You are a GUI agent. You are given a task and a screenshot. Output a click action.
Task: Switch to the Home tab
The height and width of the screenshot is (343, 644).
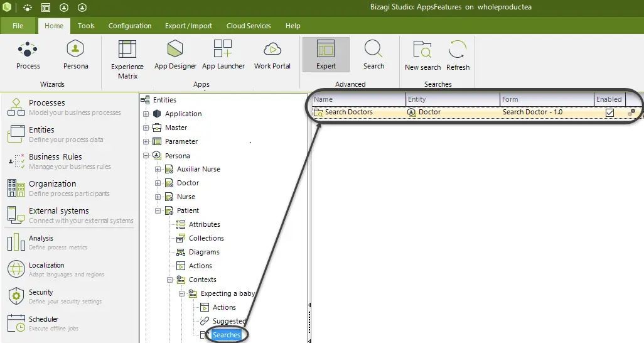pyautogui.click(x=54, y=26)
